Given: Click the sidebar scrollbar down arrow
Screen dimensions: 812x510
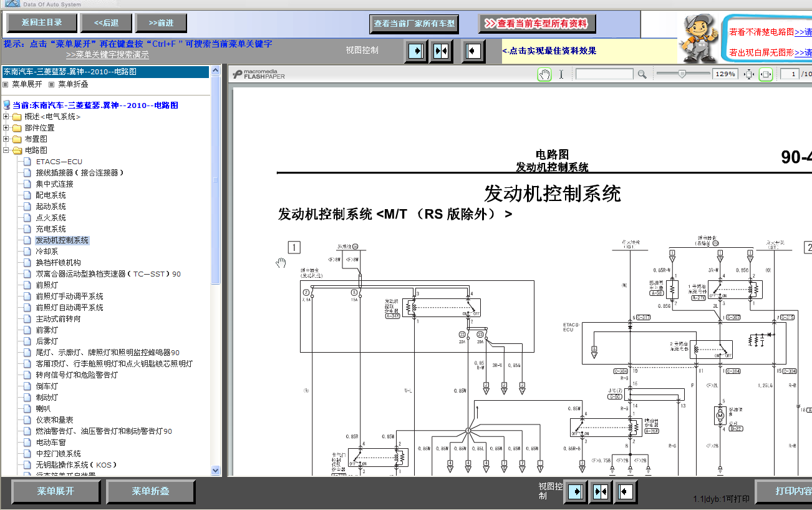Looking at the screenshot, I should 216,471.
